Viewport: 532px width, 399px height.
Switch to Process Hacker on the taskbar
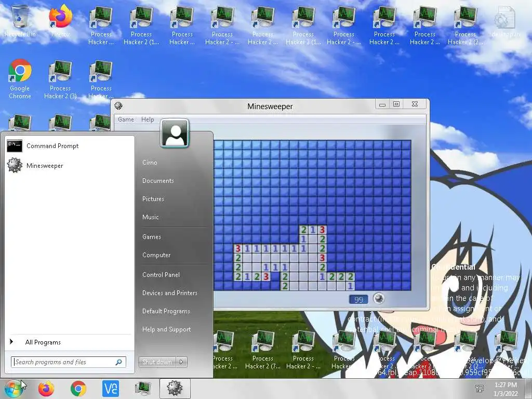click(143, 389)
